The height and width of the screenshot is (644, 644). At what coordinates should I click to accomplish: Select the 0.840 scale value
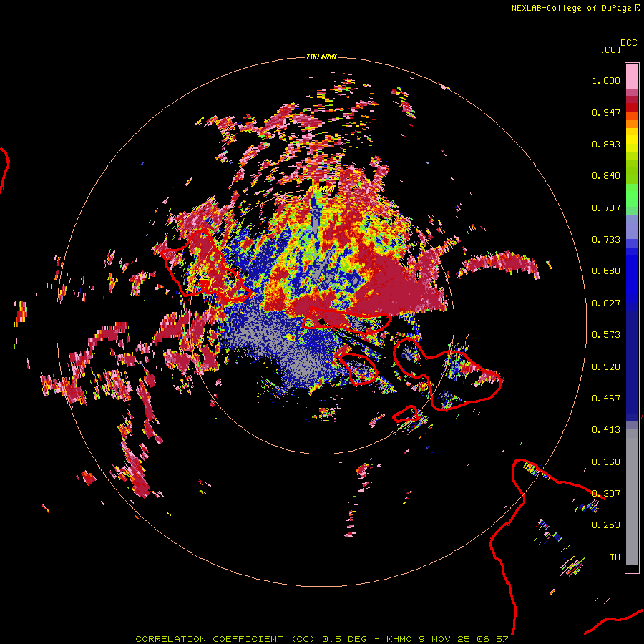[x=606, y=176]
